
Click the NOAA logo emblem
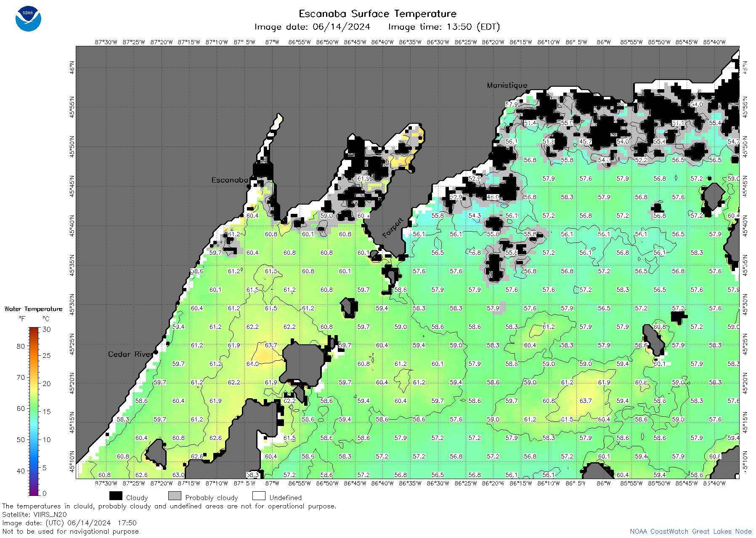point(28,19)
